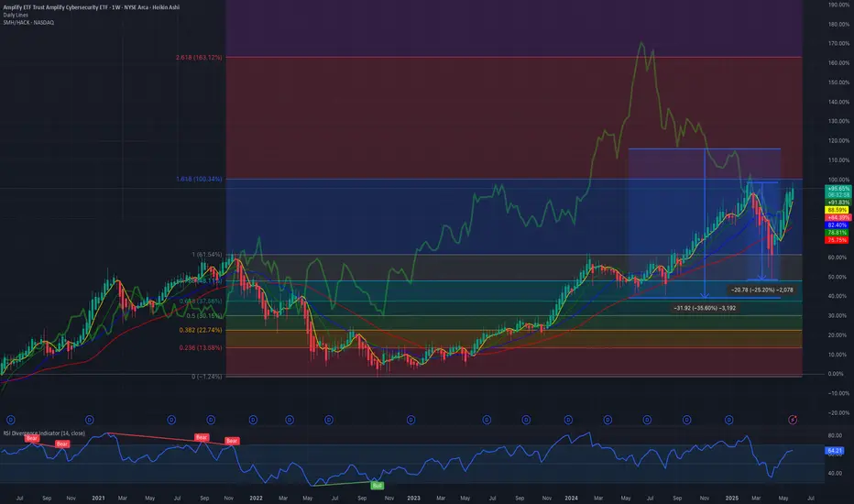Open the RSI Divergence Indicator legend
This screenshot has height=504, width=854.
coord(44,433)
